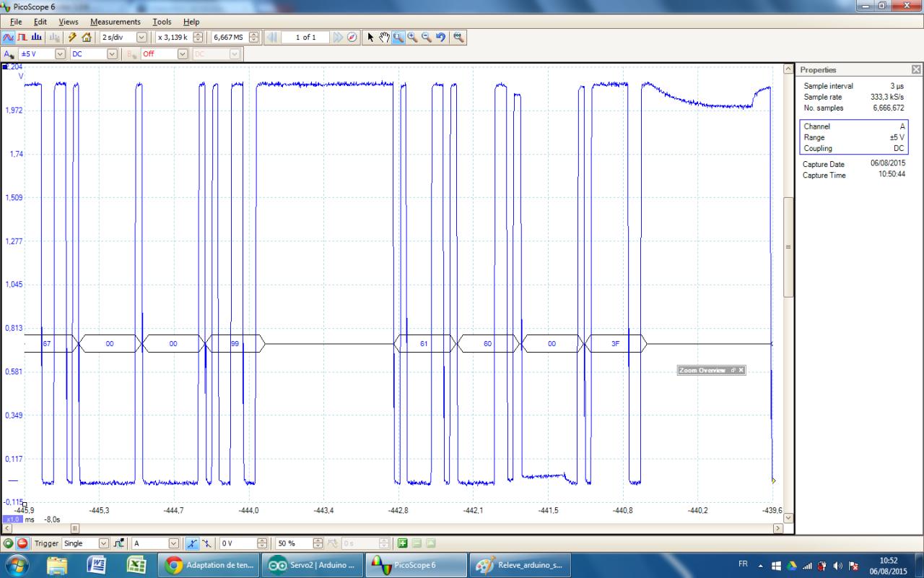Open Channel A DC coupling dropdown
Screen dimensions: 924x578
[x=112, y=54]
